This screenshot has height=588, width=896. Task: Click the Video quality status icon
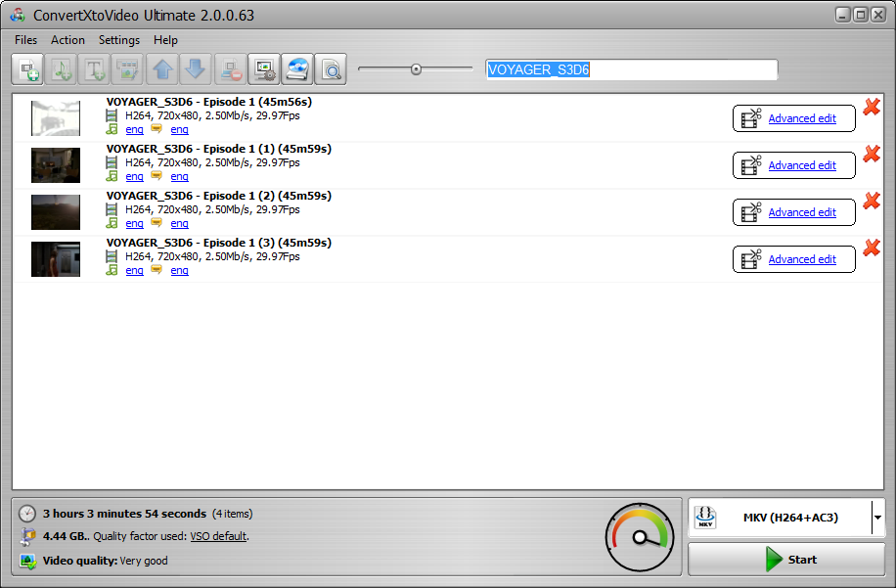[x=27, y=562]
